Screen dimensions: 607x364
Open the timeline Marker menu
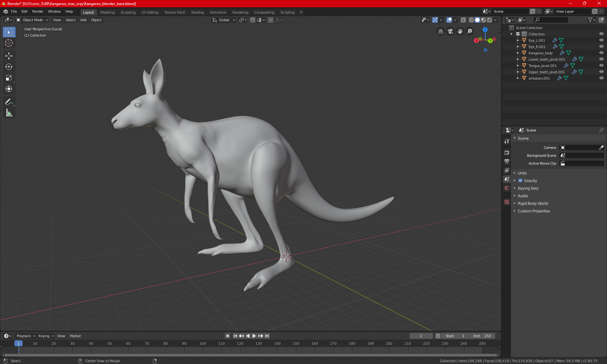75,336
